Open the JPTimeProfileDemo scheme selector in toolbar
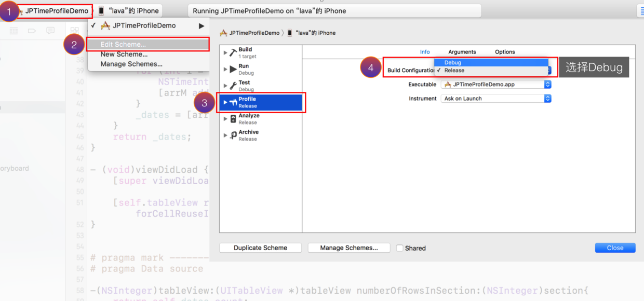 tap(56, 11)
